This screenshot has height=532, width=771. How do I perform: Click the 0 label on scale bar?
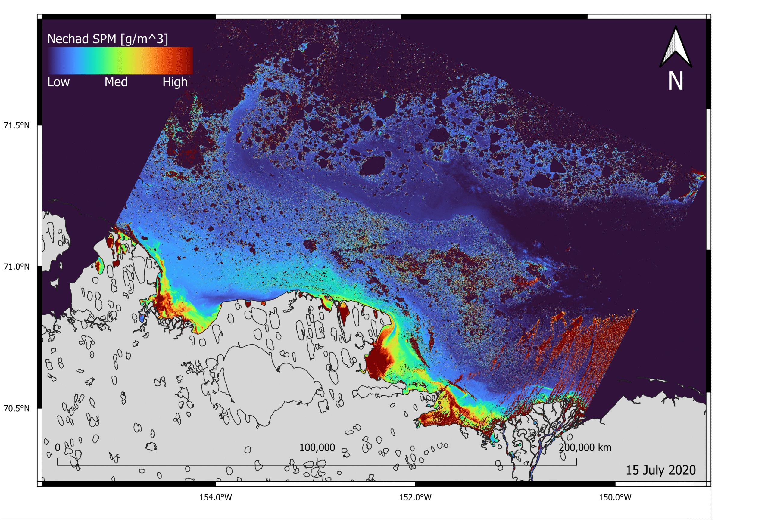pos(58,447)
